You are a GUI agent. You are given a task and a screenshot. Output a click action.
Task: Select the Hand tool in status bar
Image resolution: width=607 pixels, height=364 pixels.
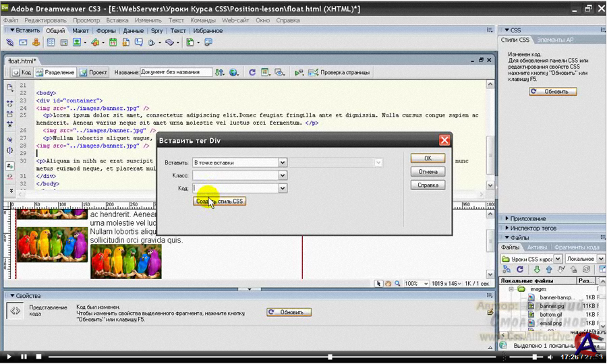(x=388, y=284)
